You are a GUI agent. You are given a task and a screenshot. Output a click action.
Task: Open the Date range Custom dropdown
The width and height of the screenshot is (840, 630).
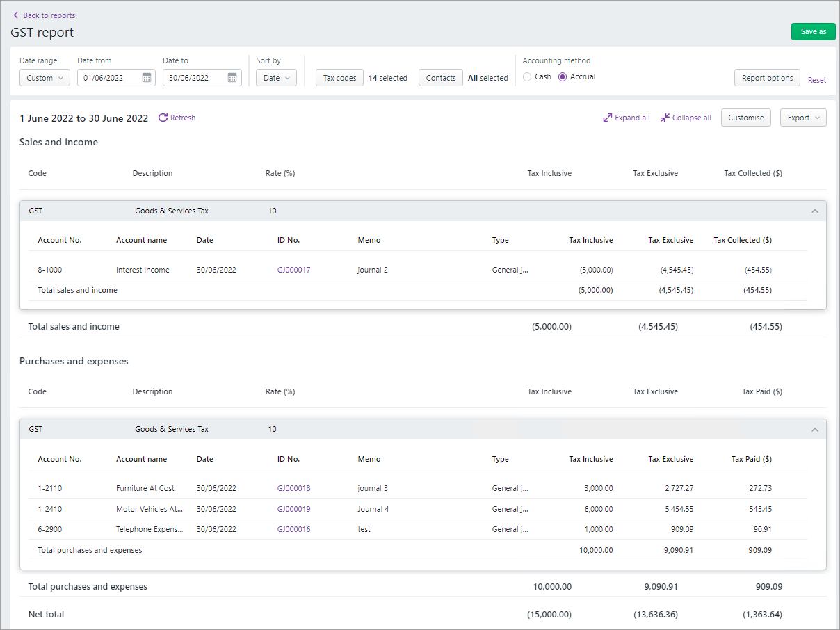click(45, 78)
